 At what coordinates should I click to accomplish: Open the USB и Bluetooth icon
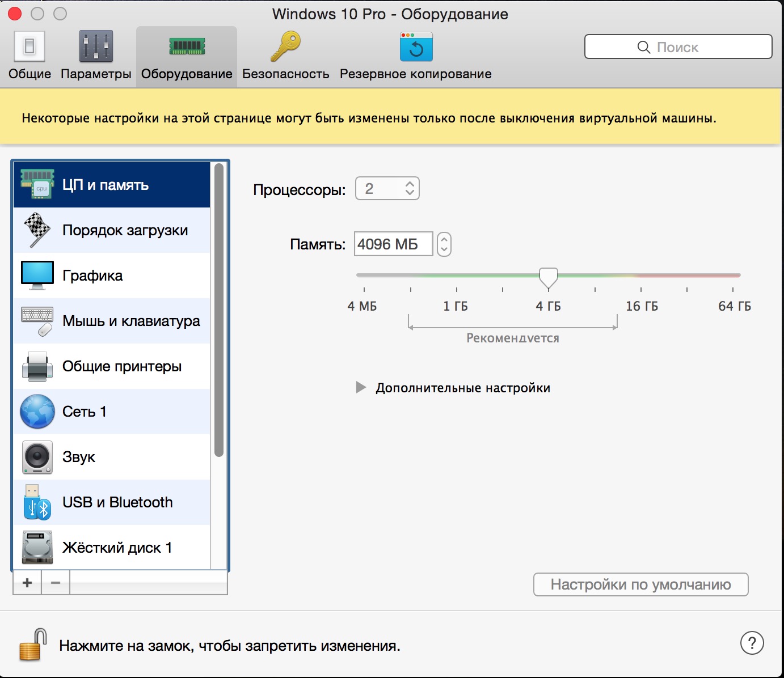37,502
